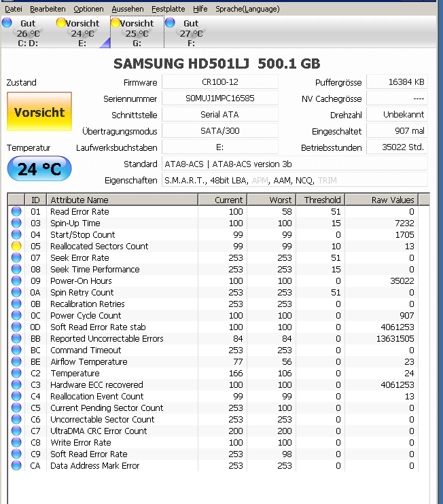Click the status icon for Seek Error Rate
Screen dimensions: 443x504
(x=16, y=258)
